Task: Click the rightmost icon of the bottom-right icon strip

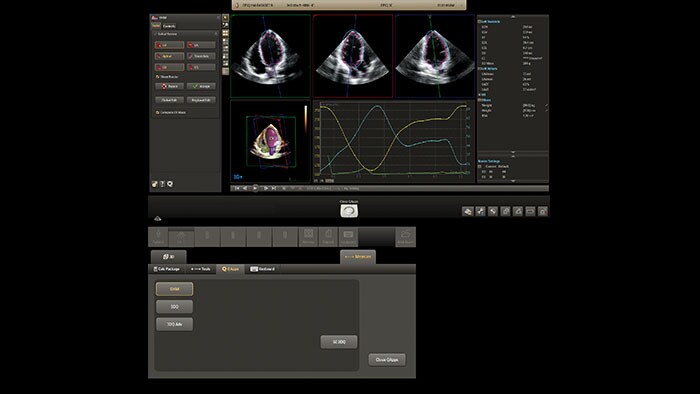Action: coord(542,212)
